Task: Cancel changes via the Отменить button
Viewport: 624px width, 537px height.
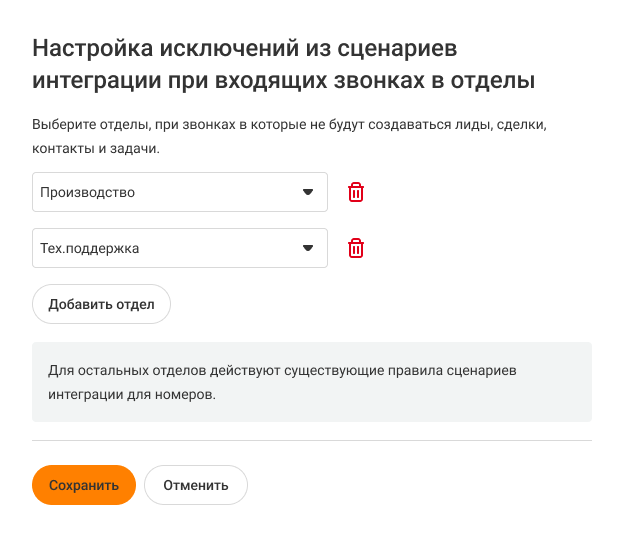Action: click(196, 485)
